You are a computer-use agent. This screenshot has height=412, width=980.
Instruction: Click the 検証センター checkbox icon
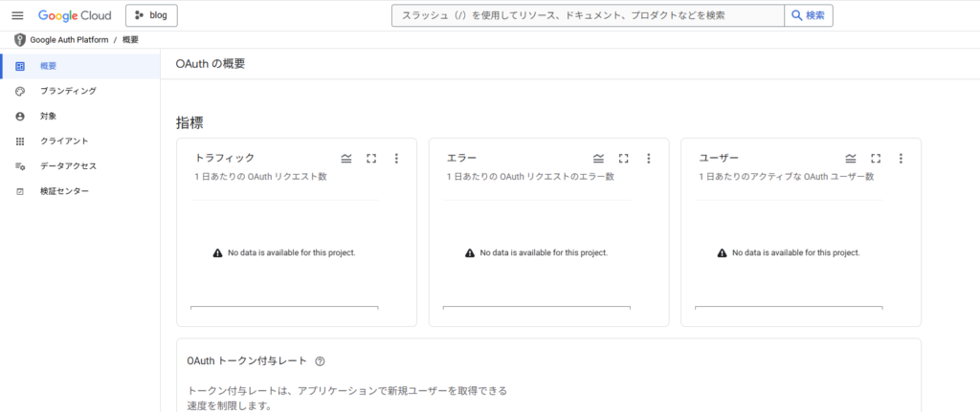20,191
